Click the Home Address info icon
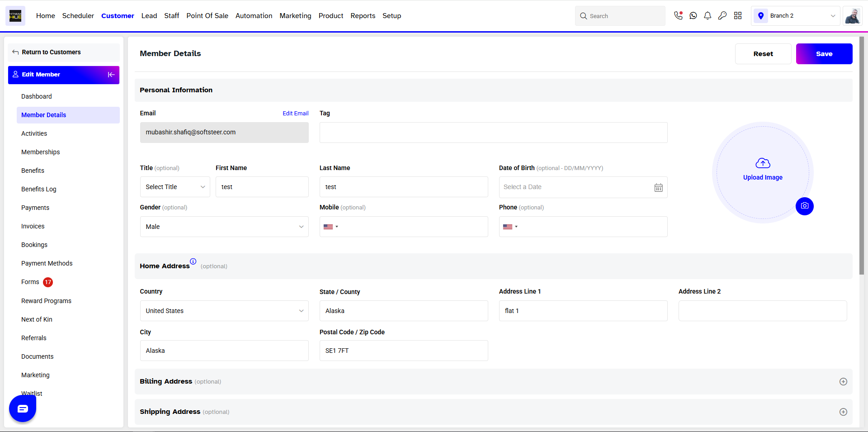Viewport: 868px width, 432px height. coord(193,261)
